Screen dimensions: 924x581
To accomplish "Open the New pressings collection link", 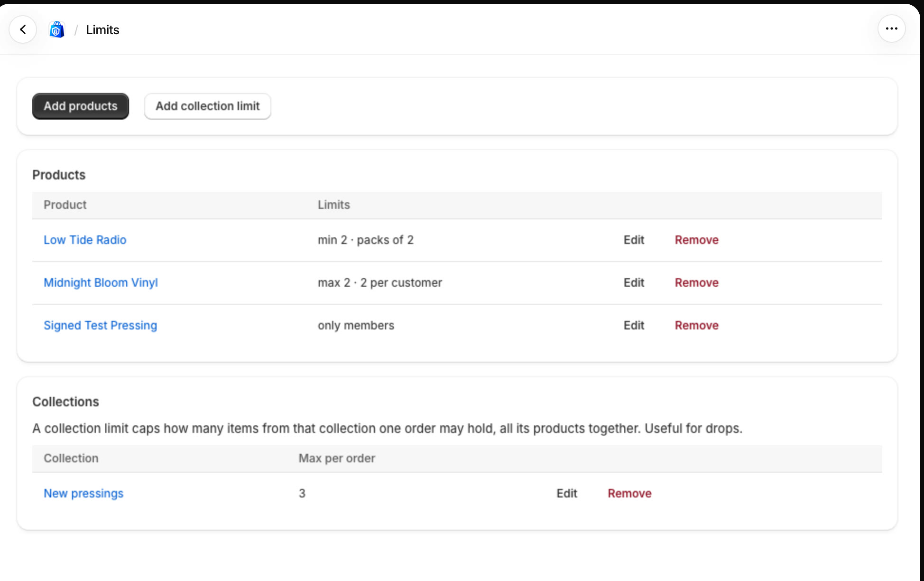I will click(x=83, y=493).
